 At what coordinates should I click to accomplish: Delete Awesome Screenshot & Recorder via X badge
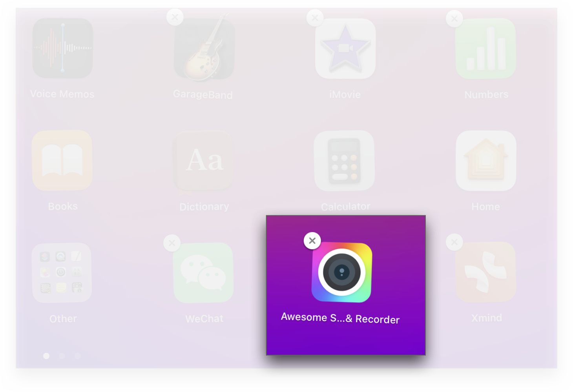coord(312,241)
